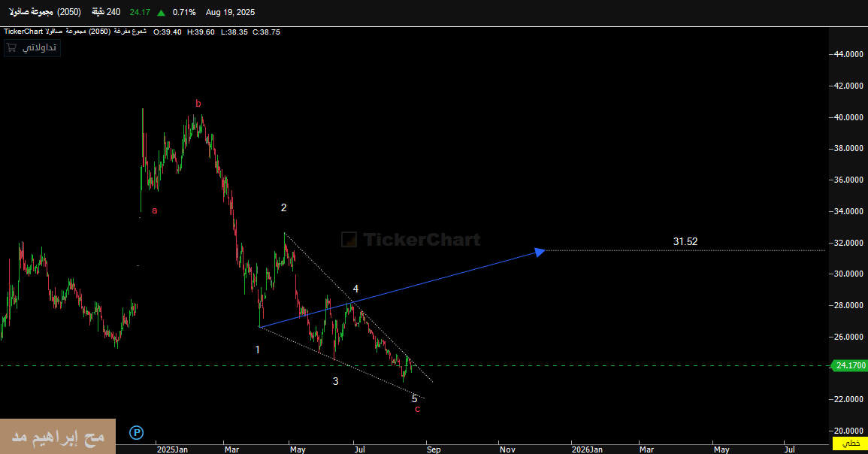Select the white wave label 1
The width and height of the screenshot is (868, 454).
point(258,350)
